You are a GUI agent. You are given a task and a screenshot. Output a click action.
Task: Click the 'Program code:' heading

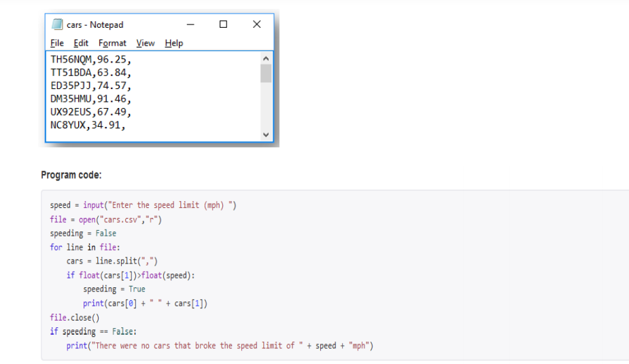[71, 175]
